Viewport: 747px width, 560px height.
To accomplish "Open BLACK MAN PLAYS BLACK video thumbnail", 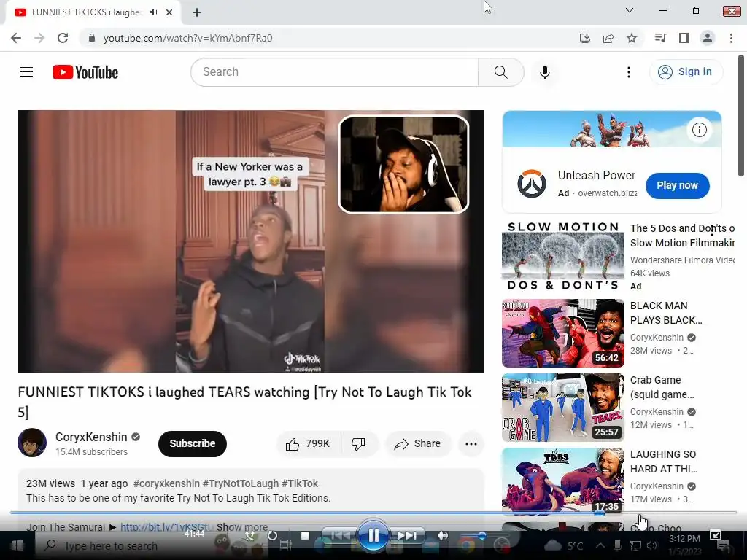I will pos(562,333).
